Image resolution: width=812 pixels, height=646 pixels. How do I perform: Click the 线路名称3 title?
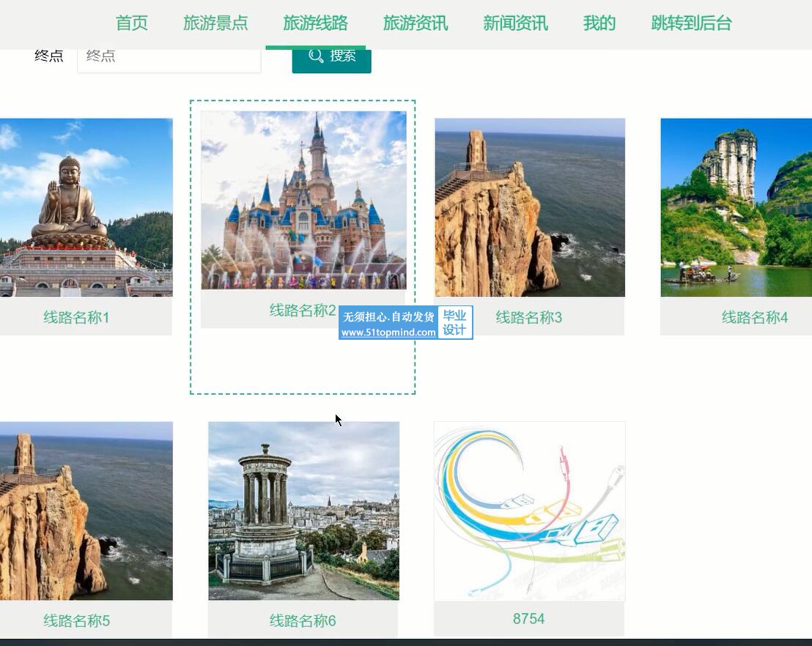tap(528, 317)
